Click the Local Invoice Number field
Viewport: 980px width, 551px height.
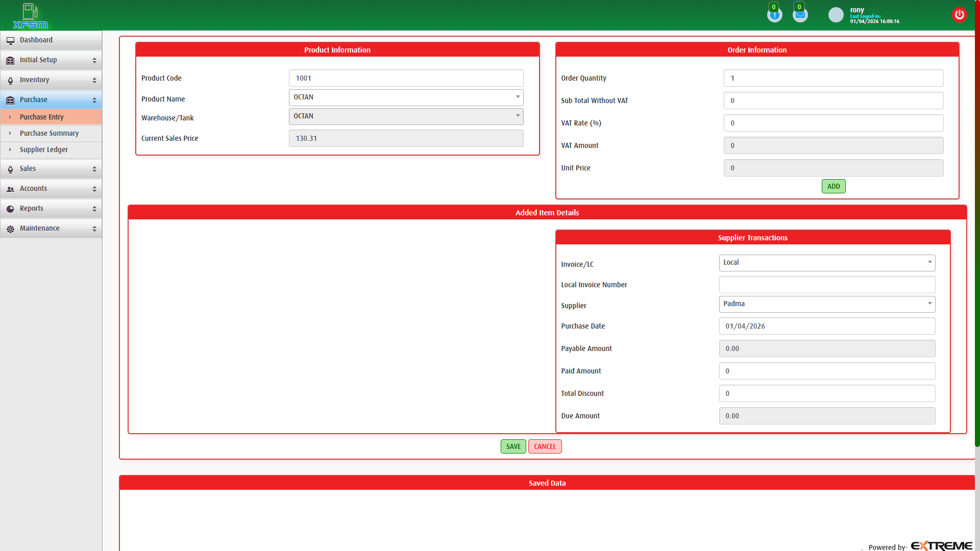[x=827, y=285]
